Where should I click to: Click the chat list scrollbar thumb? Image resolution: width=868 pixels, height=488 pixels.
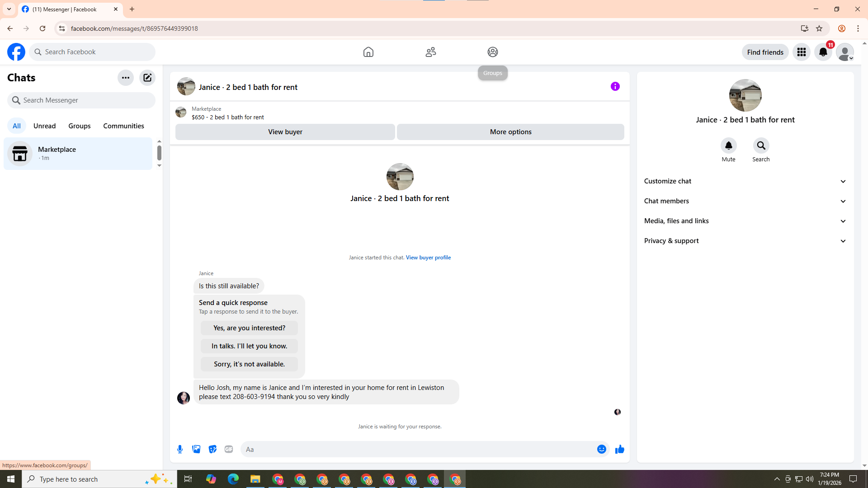(159, 153)
